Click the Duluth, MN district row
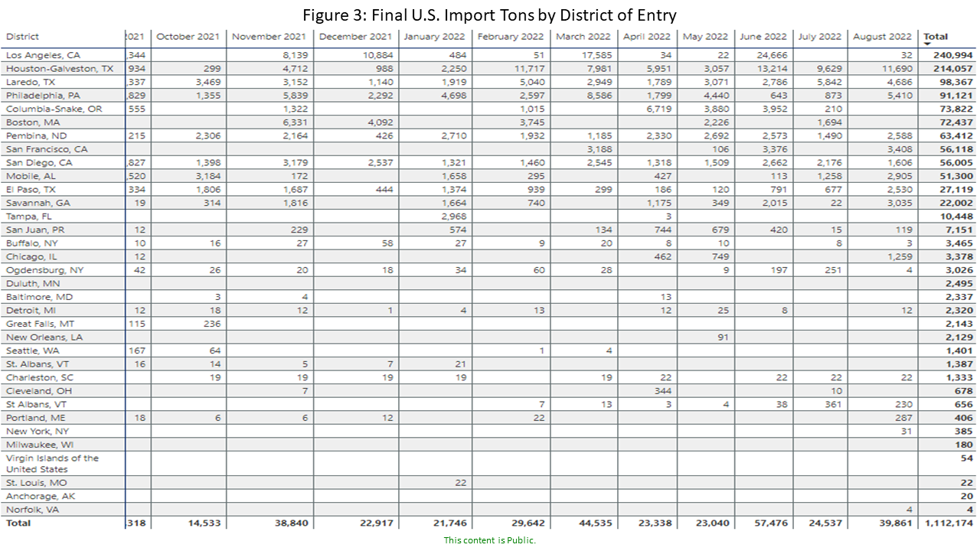This screenshot has width=980, height=551. tap(32, 283)
